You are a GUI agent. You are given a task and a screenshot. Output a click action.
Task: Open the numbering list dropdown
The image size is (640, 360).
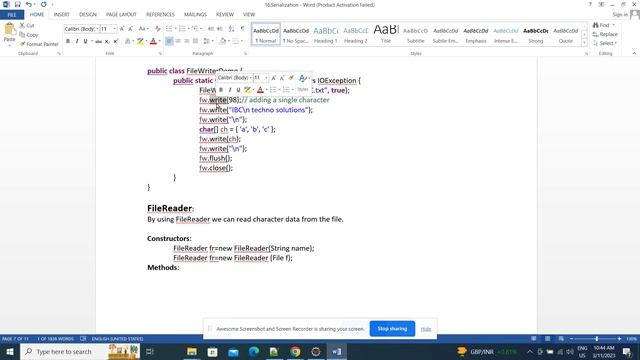pyautogui.click(x=188, y=29)
